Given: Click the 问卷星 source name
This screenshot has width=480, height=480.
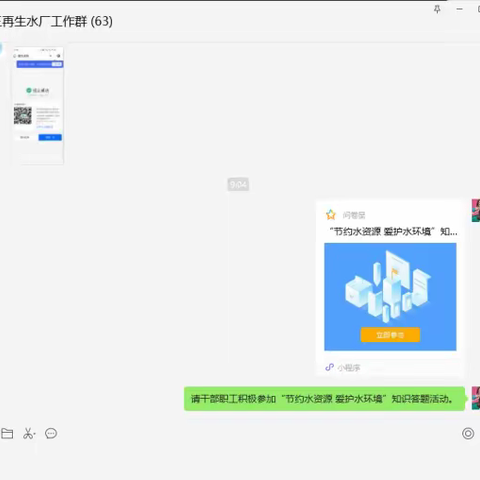Looking at the screenshot, I should [x=354, y=215].
